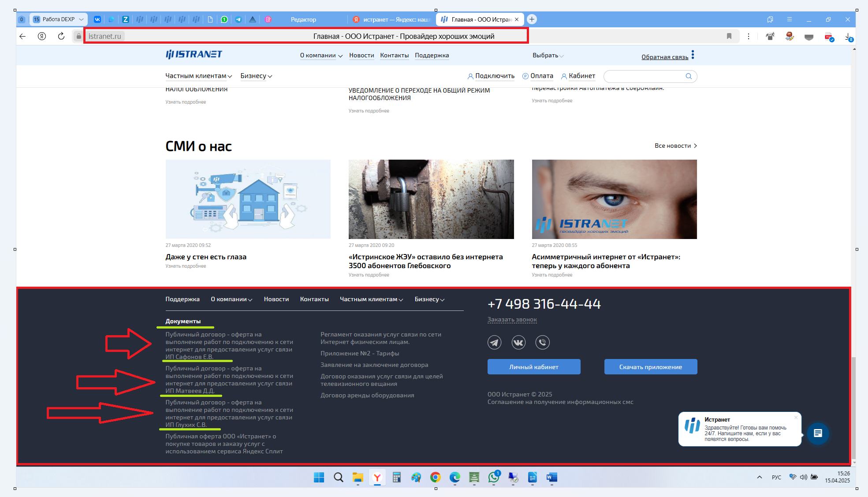Click the search magnifier icon in site header
The width and height of the screenshot is (868, 497).
(x=689, y=76)
